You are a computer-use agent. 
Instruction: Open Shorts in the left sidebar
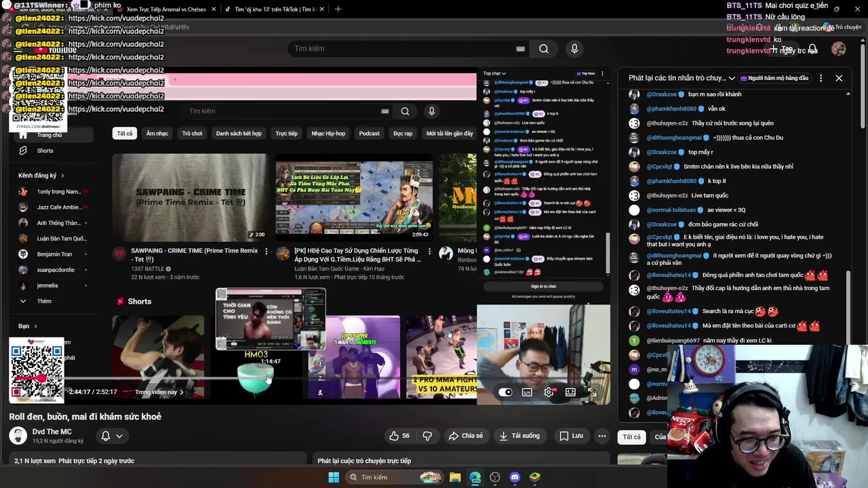[45, 150]
